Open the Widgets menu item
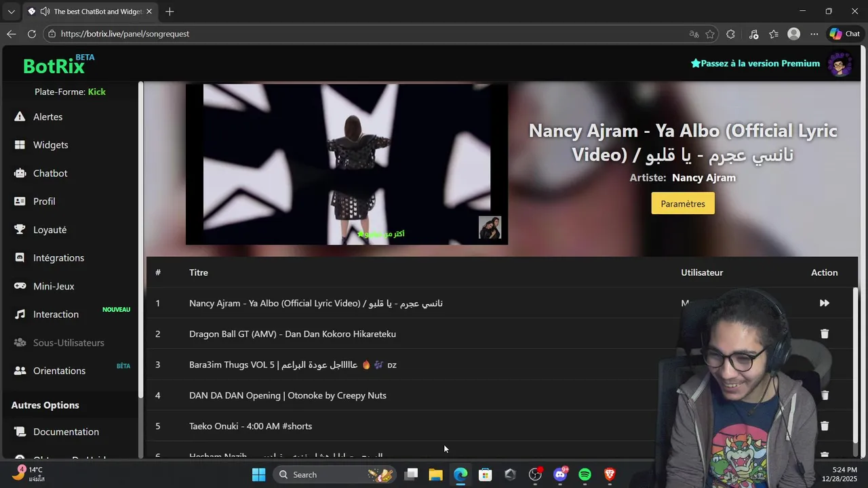Screen dimensions: 868x488 (x=50, y=145)
